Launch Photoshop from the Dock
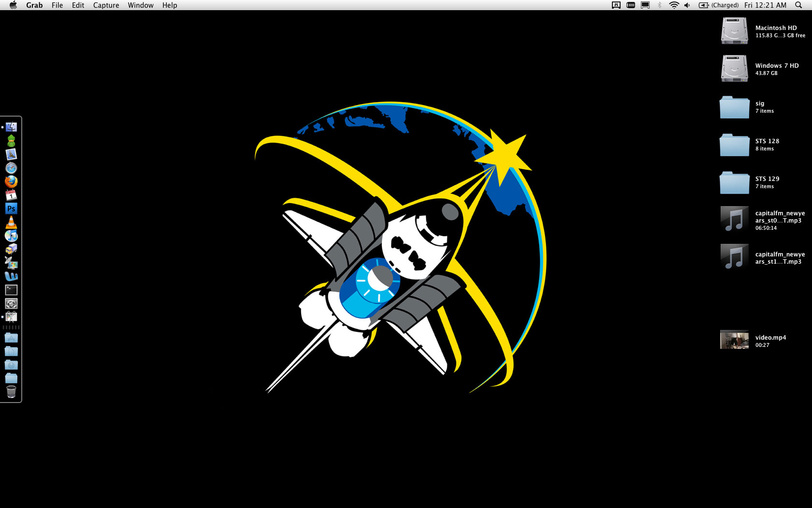The width and height of the screenshot is (812, 508). [x=11, y=209]
